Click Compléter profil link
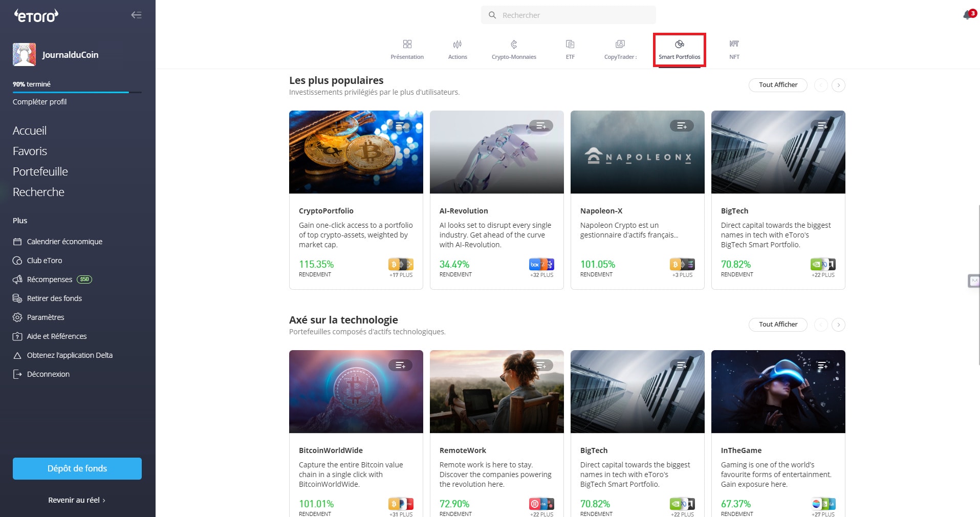 click(39, 102)
